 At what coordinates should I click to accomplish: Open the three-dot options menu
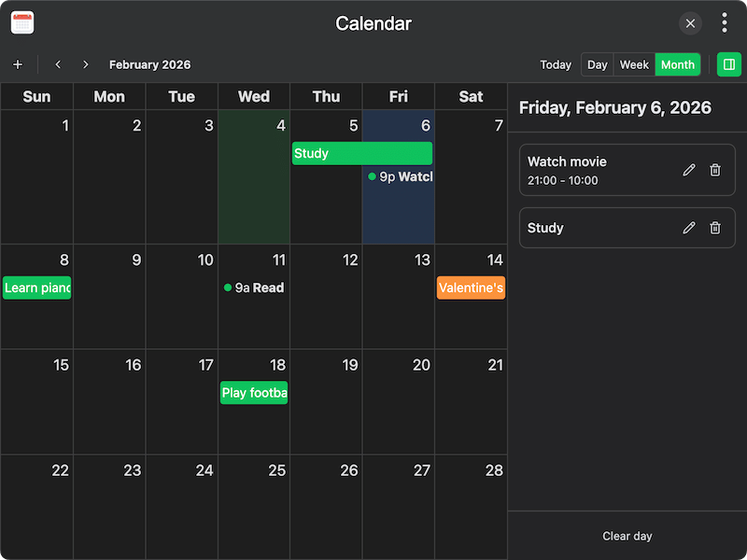pyautogui.click(x=725, y=23)
